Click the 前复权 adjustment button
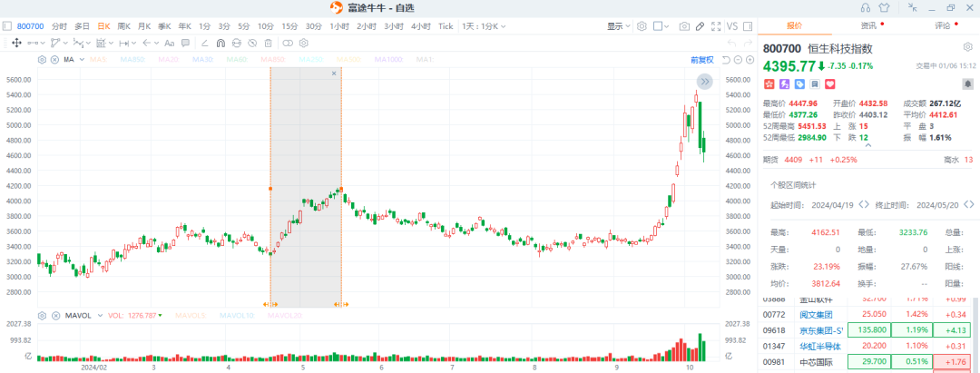The height and width of the screenshot is (373, 980). [701, 60]
